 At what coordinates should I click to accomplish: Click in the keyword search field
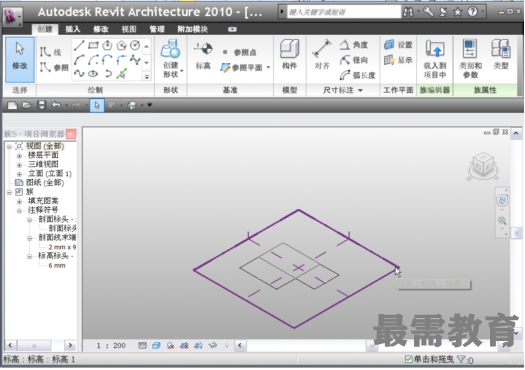pos(344,12)
